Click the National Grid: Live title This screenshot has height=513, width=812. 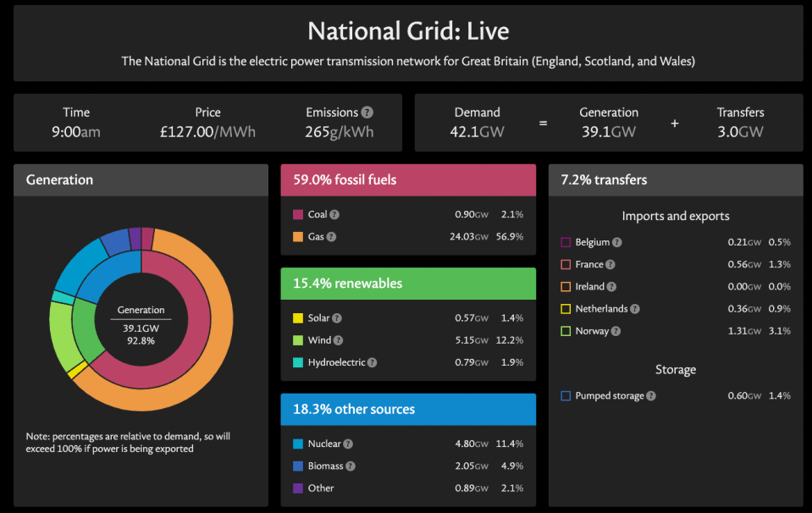[x=408, y=31]
